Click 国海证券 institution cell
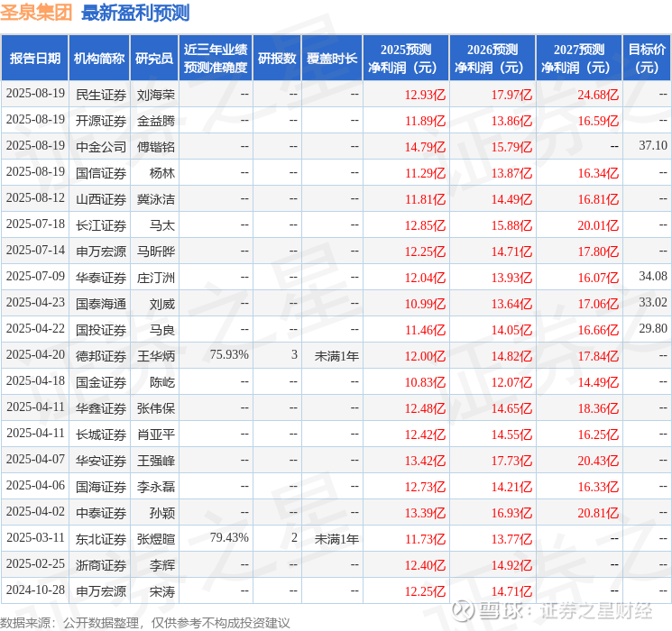Image resolution: width=672 pixels, height=631 pixels. [101, 487]
